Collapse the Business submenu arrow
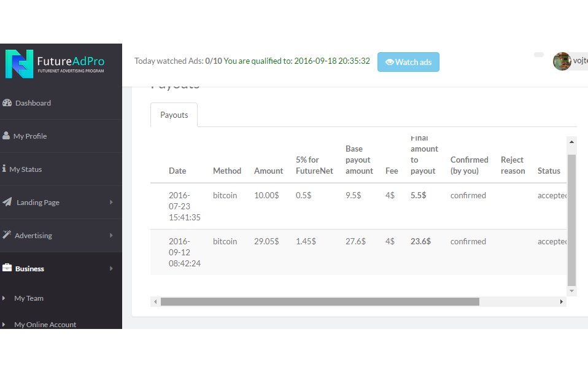Image resolution: width=588 pixels, height=383 pixels. (x=111, y=268)
